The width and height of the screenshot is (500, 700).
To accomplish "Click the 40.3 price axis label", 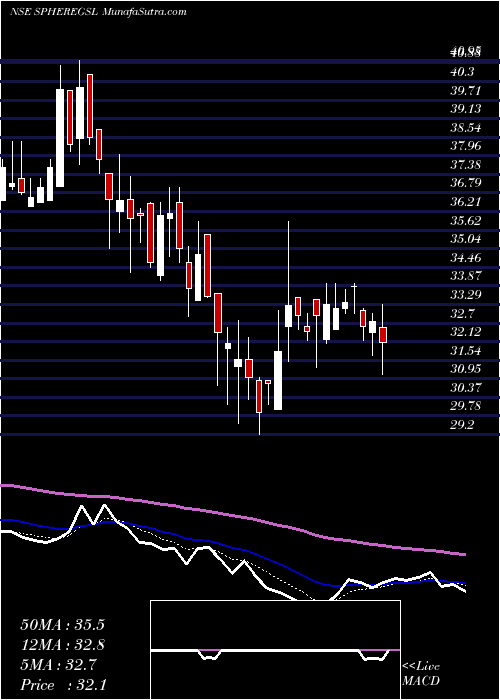I will coord(462,72).
